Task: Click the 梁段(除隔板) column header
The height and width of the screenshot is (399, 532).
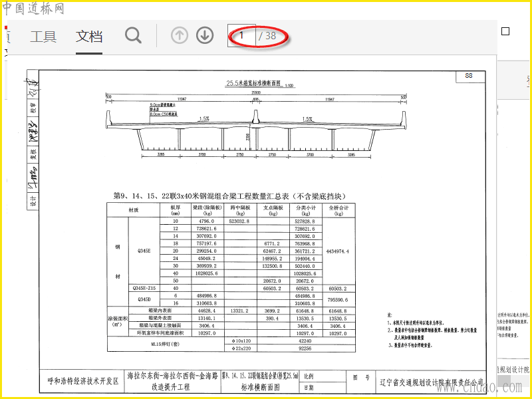Action: pos(207,210)
